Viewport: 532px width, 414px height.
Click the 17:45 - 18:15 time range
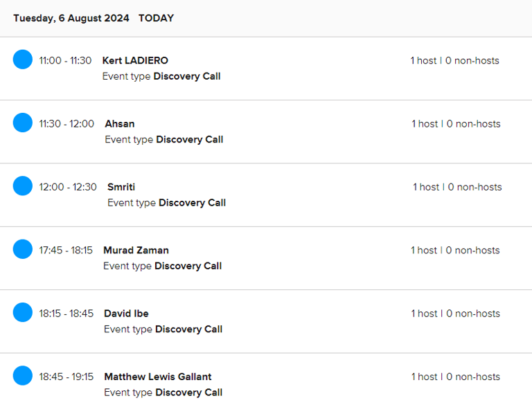tap(66, 250)
